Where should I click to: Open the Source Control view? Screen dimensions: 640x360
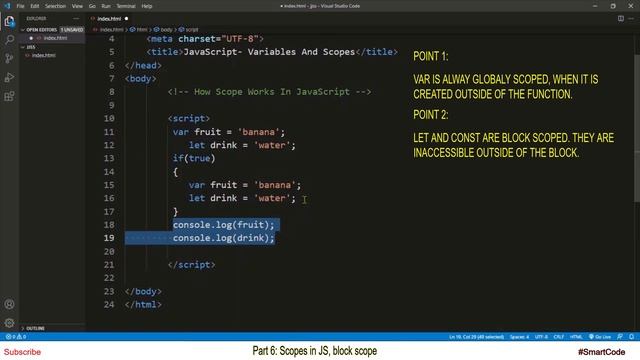coord(9,58)
